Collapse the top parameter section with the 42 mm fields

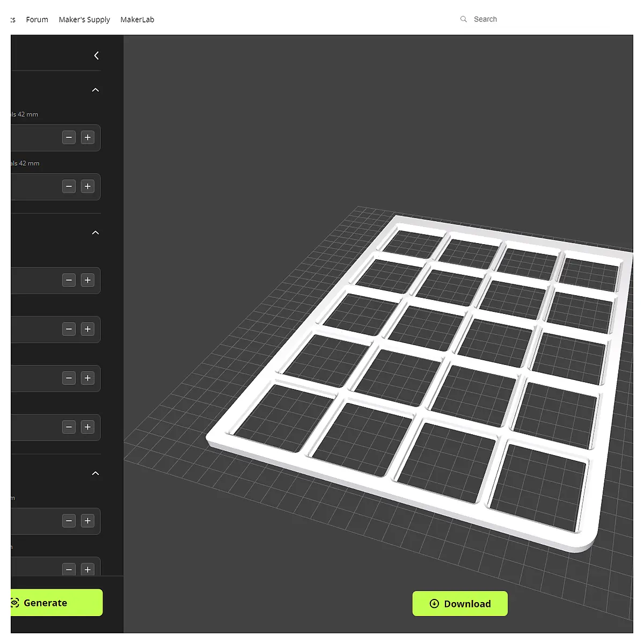(x=96, y=90)
